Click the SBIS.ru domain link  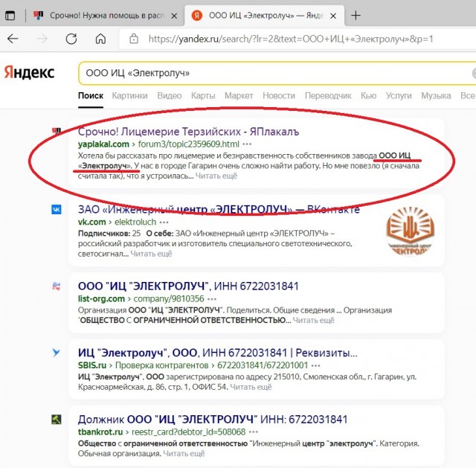pyautogui.click(x=92, y=365)
